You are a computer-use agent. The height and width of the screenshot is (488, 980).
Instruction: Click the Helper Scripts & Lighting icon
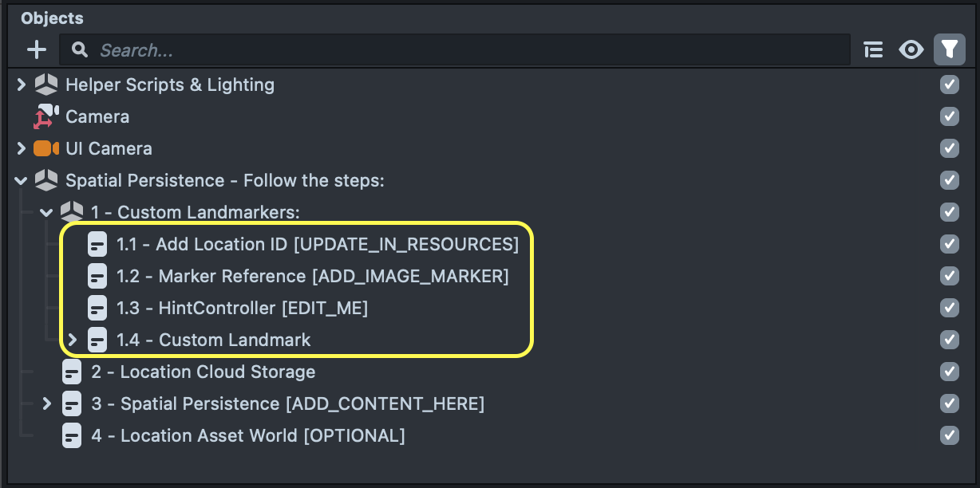coord(46,85)
